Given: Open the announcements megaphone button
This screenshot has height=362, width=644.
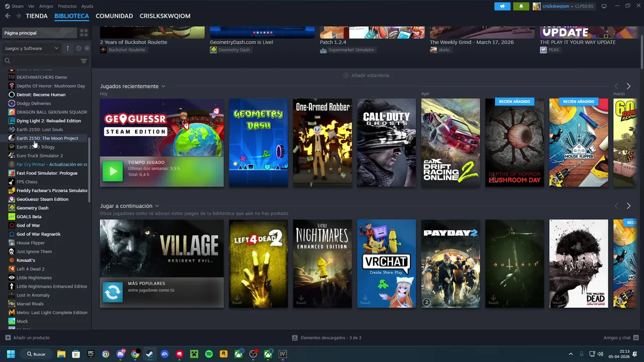Looking at the screenshot, I should 502,6.
